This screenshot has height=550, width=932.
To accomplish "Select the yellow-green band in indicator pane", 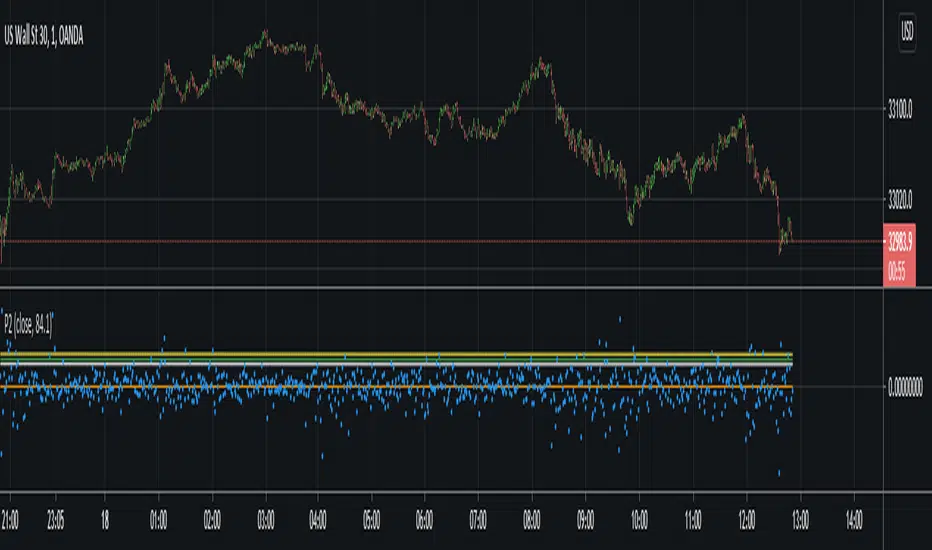I will click(x=400, y=355).
